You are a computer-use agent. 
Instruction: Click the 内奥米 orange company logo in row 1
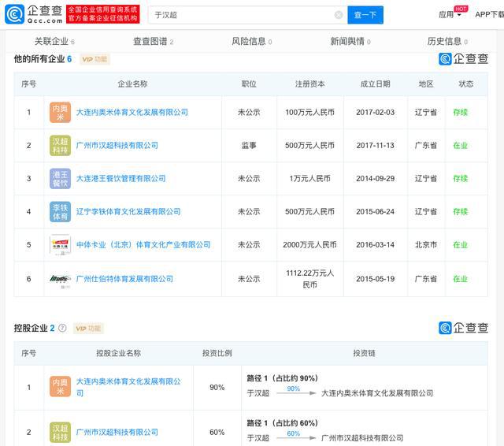pos(61,113)
